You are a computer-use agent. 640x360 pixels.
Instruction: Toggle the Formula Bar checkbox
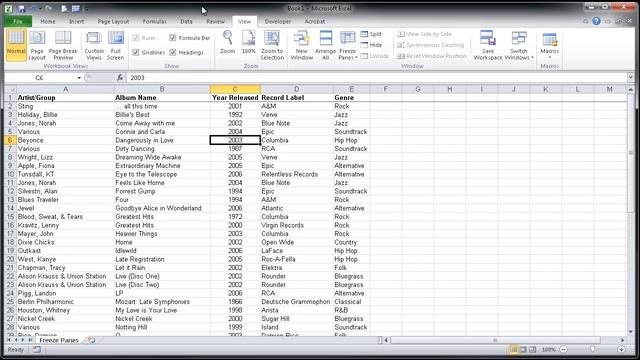click(x=173, y=38)
